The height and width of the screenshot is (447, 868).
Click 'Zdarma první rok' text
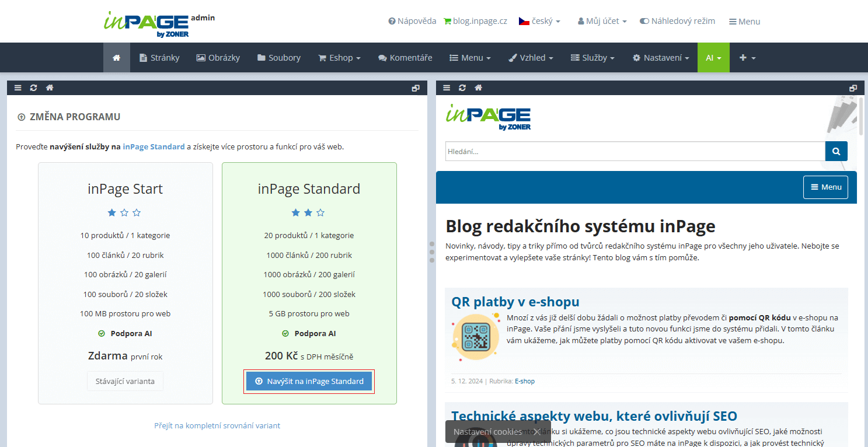coord(126,356)
